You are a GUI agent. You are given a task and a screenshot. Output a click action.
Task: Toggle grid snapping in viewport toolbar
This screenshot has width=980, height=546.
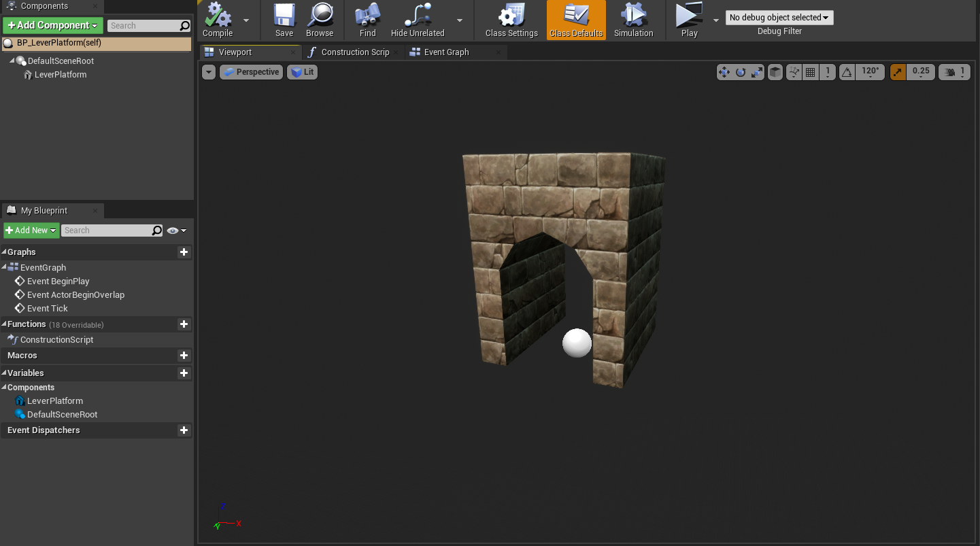pos(811,72)
